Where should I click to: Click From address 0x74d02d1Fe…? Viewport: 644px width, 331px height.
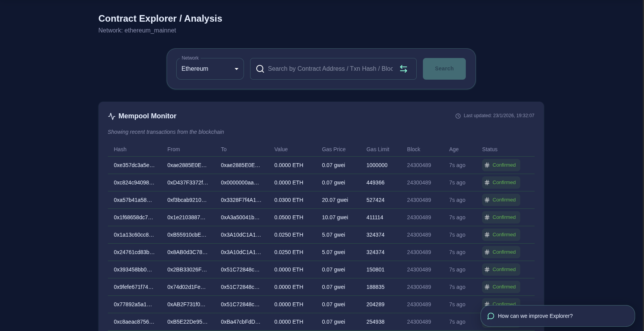click(x=187, y=287)
